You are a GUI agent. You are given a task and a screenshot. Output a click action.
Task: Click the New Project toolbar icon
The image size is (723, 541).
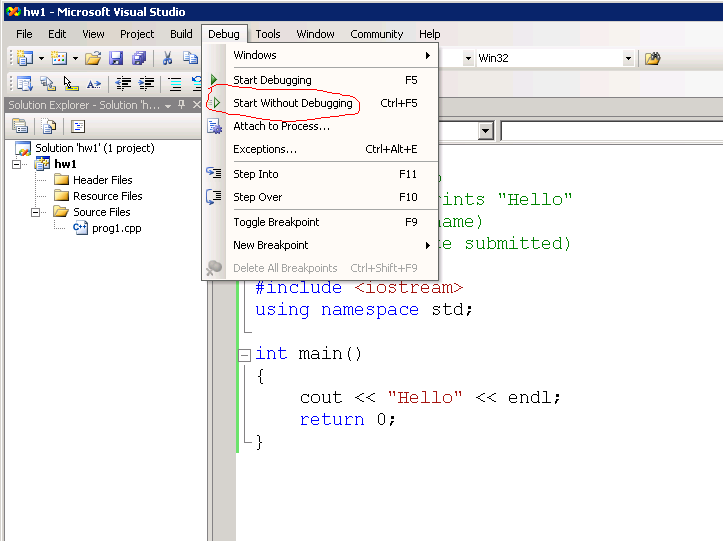click(24, 58)
